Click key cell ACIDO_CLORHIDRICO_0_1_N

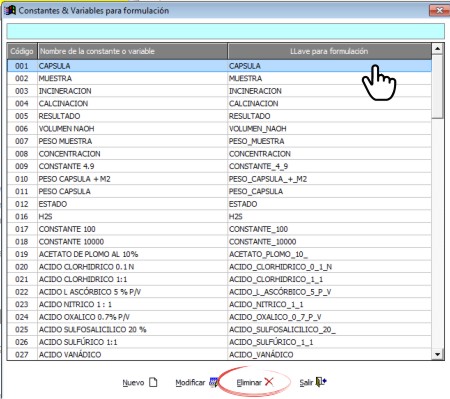329,267
